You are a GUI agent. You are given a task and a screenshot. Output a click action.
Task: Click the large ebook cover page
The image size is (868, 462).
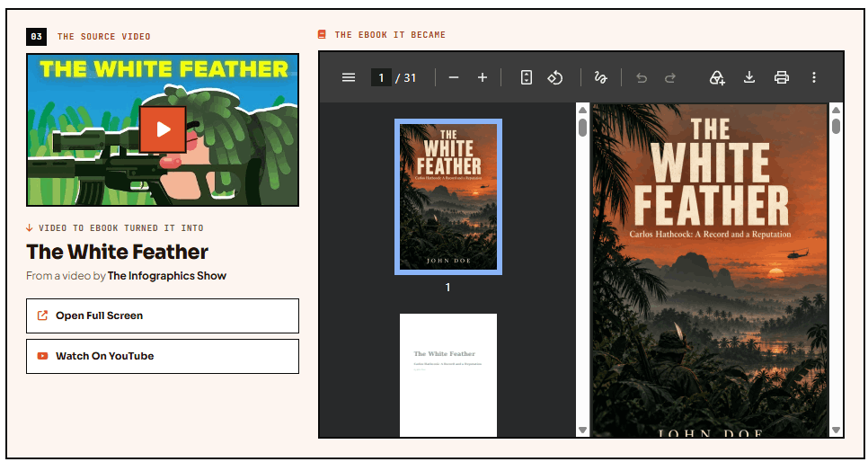click(x=710, y=271)
